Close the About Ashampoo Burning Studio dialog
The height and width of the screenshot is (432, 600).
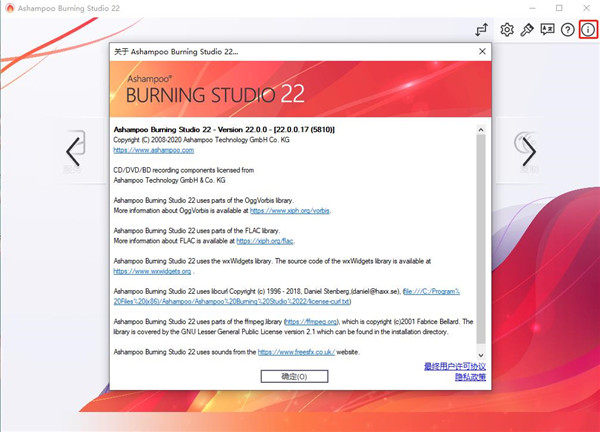[481, 51]
